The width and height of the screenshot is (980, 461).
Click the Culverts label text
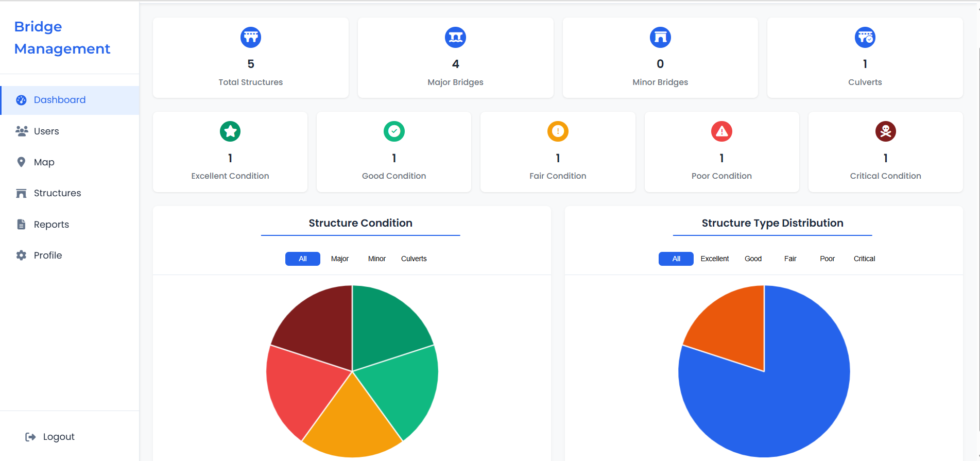click(x=865, y=82)
